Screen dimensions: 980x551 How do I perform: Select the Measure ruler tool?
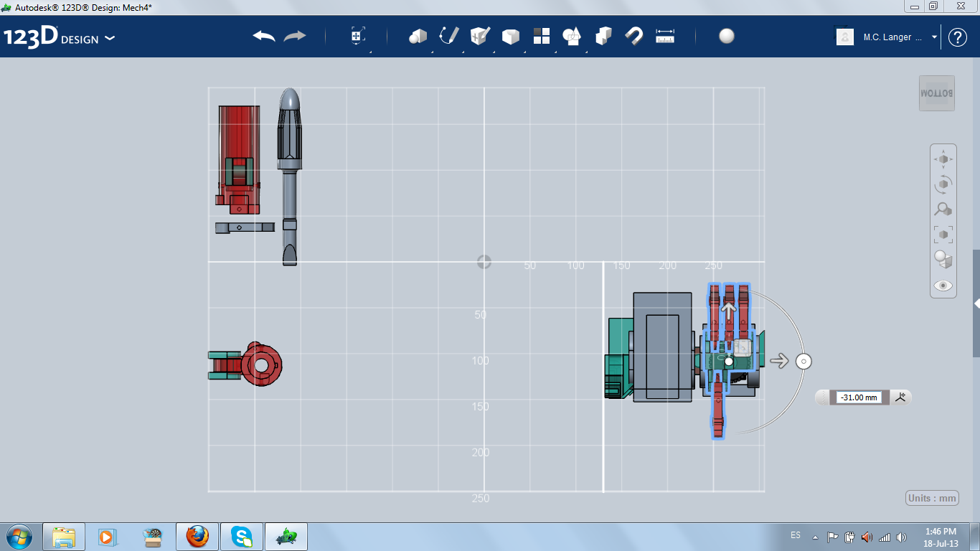[x=666, y=36]
